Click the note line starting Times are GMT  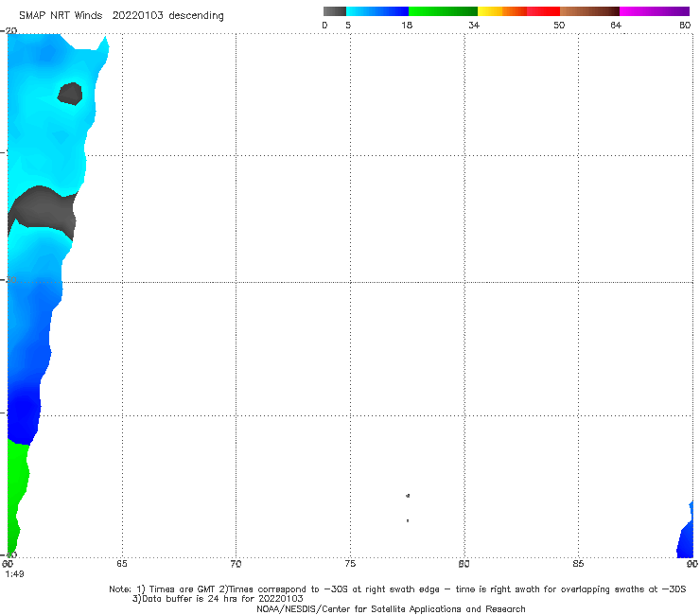(x=397, y=589)
